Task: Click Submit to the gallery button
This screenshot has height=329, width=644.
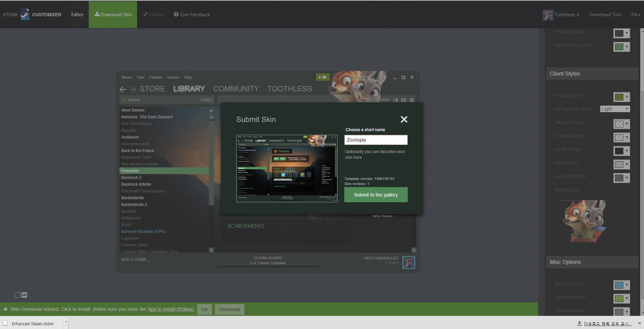Action: pos(375,195)
